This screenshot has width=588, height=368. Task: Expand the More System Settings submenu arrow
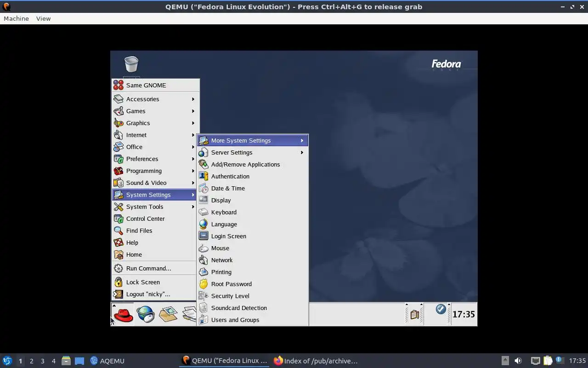(302, 140)
